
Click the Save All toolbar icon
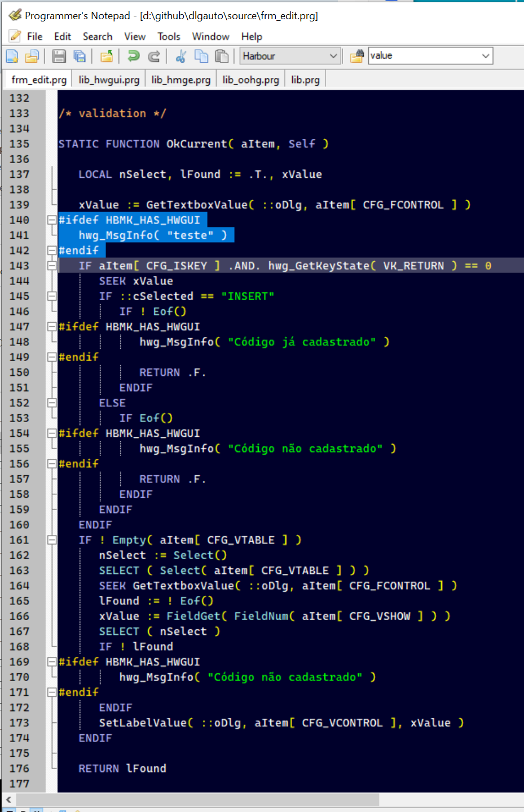(80, 56)
